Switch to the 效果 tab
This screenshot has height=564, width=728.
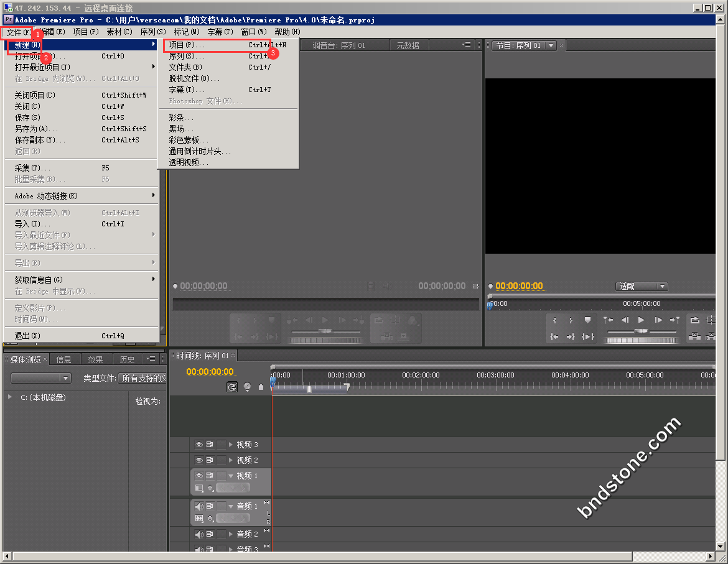point(95,359)
